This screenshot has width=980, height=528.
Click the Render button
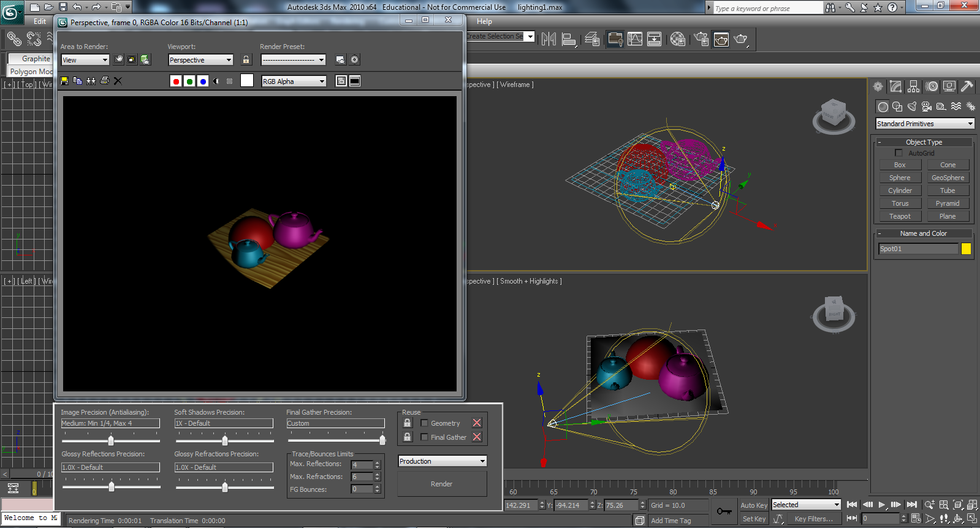click(442, 484)
